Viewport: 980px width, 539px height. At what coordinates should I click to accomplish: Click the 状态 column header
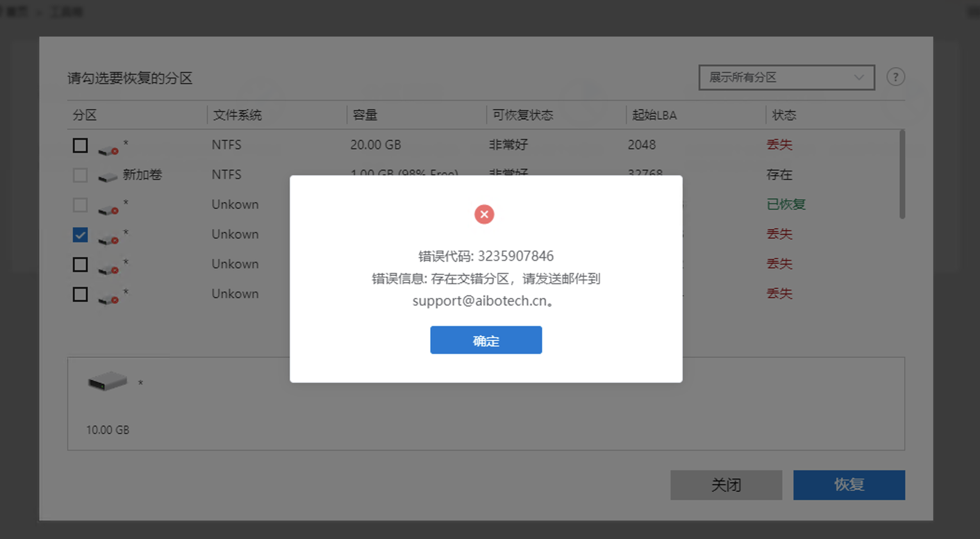(x=784, y=115)
